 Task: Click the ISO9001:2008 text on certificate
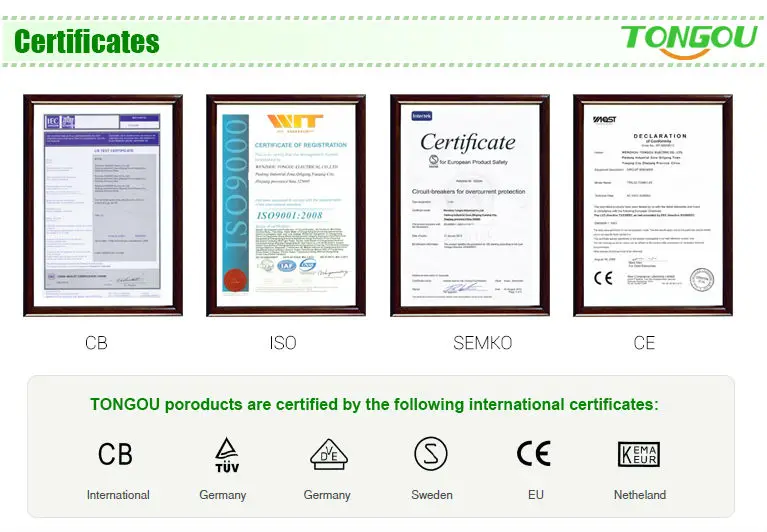[290, 216]
